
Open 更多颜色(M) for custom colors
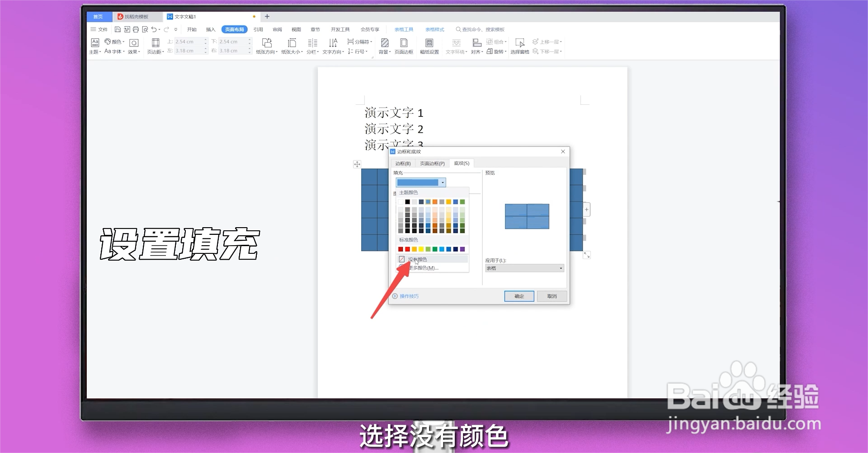425,267
